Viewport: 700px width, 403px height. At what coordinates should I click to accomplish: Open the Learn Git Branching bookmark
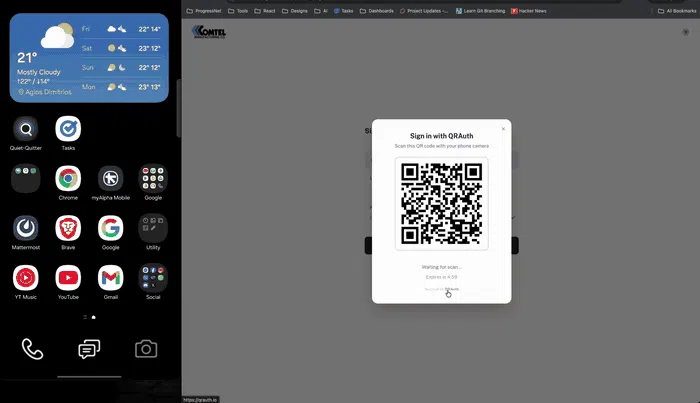[x=480, y=11]
